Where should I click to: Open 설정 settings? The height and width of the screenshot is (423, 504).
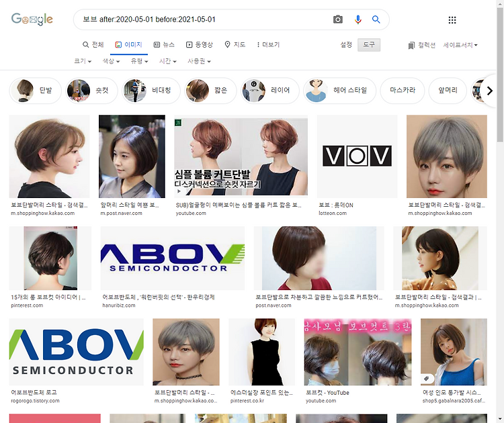coord(346,44)
